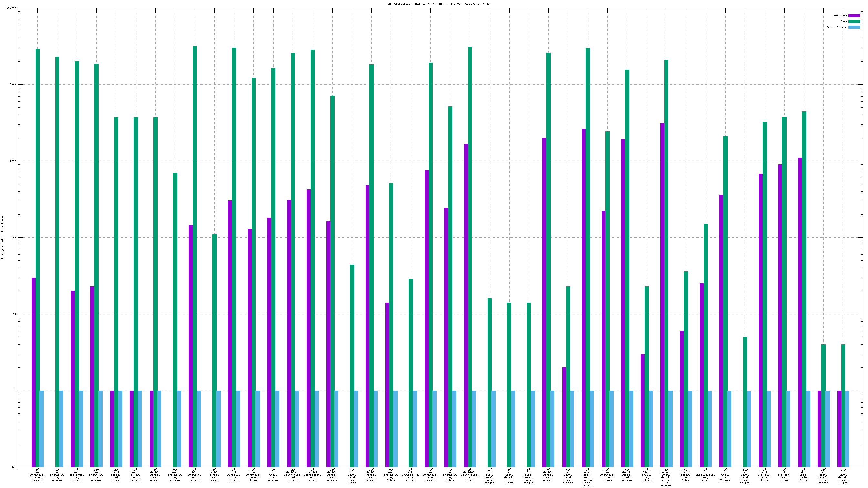Click the recent.spam.dnsbl.sorbs.net origin label

666,477
